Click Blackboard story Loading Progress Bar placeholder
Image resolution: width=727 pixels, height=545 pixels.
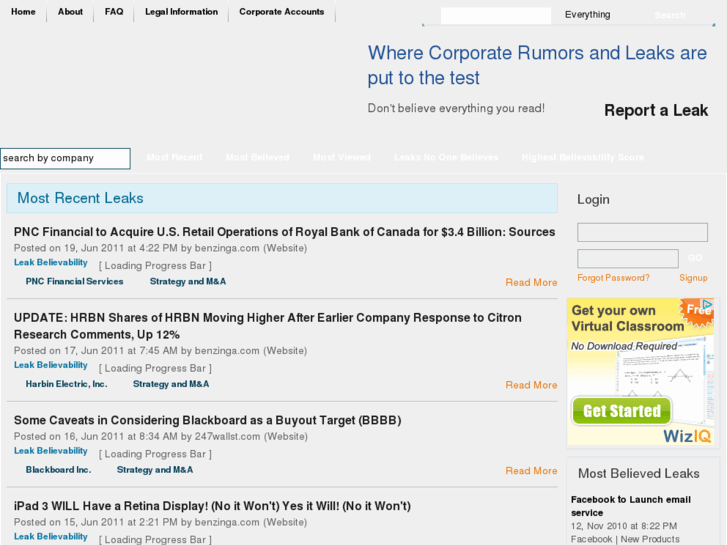point(155,454)
